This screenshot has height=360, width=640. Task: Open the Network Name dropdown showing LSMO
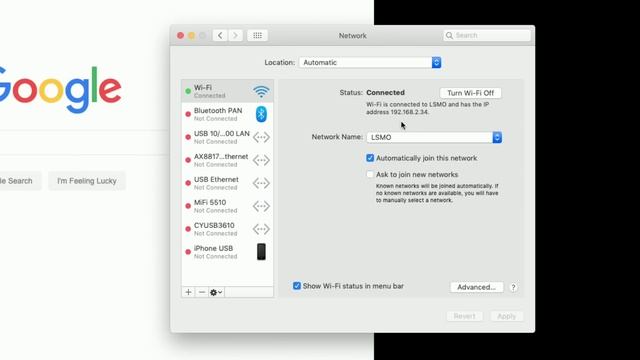point(434,138)
